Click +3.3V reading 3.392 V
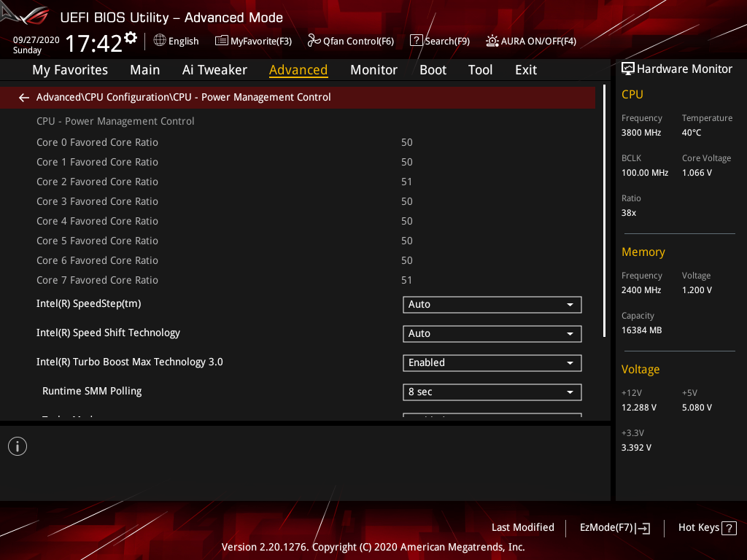 pyautogui.click(x=636, y=448)
